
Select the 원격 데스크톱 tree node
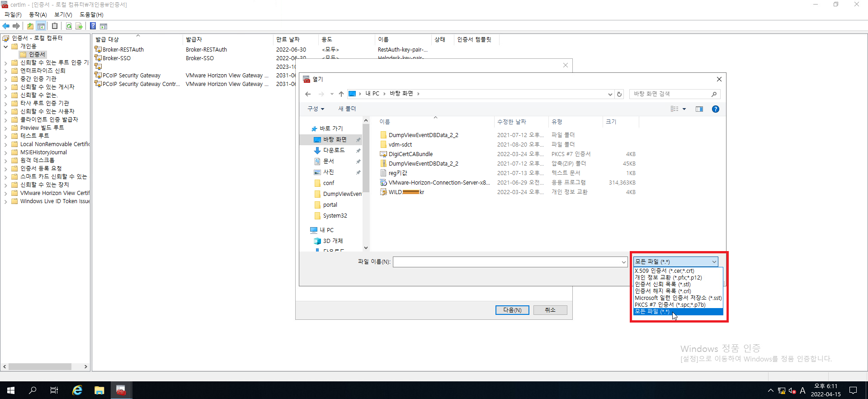pyautogui.click(x=37, y=161)
